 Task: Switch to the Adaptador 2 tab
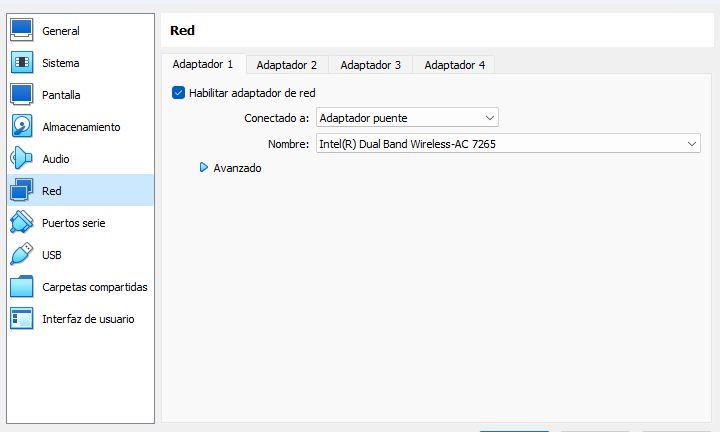pyautogui.click(x=287, y=65)
